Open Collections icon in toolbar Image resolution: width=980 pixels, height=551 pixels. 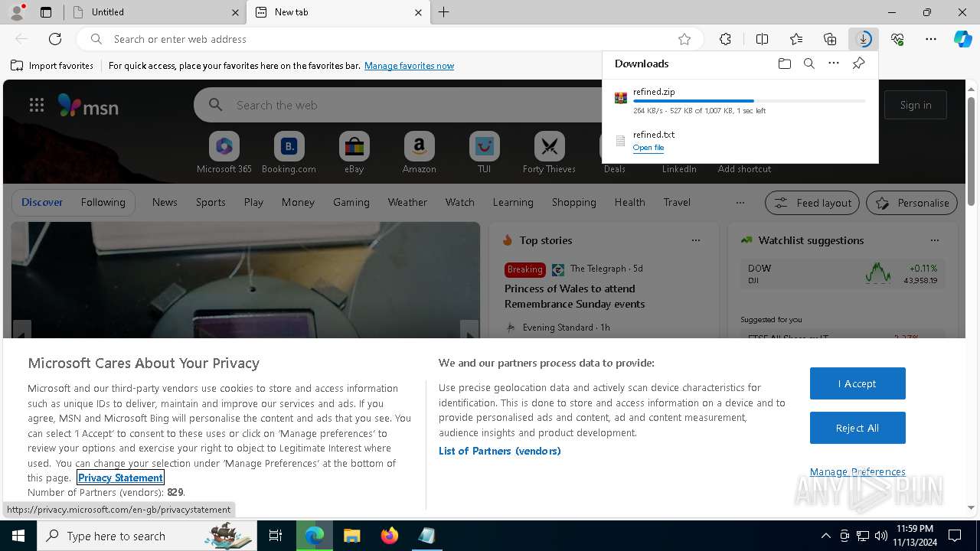[830, 39]
